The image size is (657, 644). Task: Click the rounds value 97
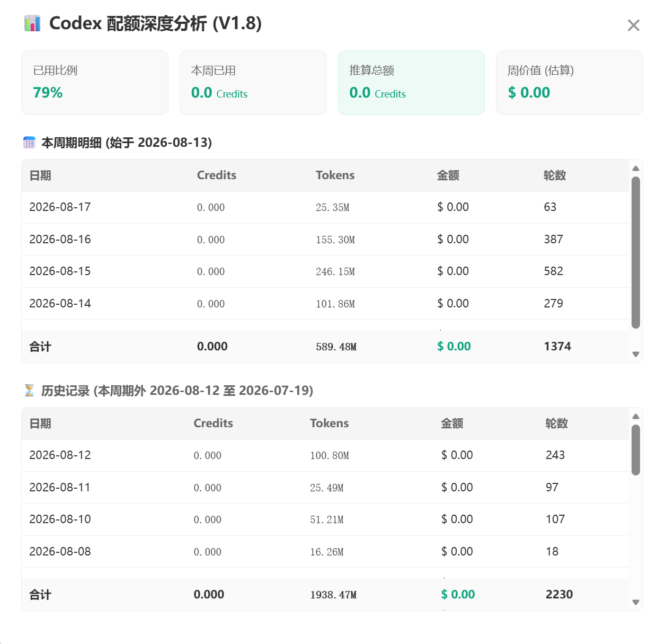(x=552, y=488)
